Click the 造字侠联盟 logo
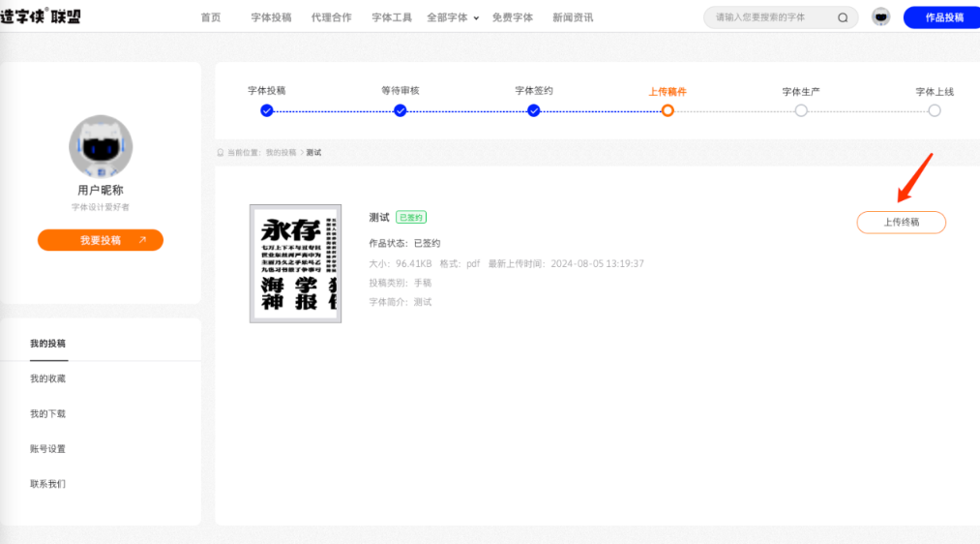Viewport: 980px width, 544px height. tap(41, 16)
